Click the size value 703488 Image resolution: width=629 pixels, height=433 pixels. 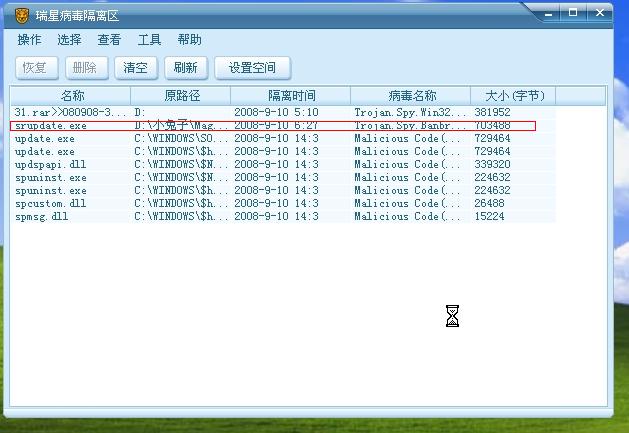coord(492,126)
